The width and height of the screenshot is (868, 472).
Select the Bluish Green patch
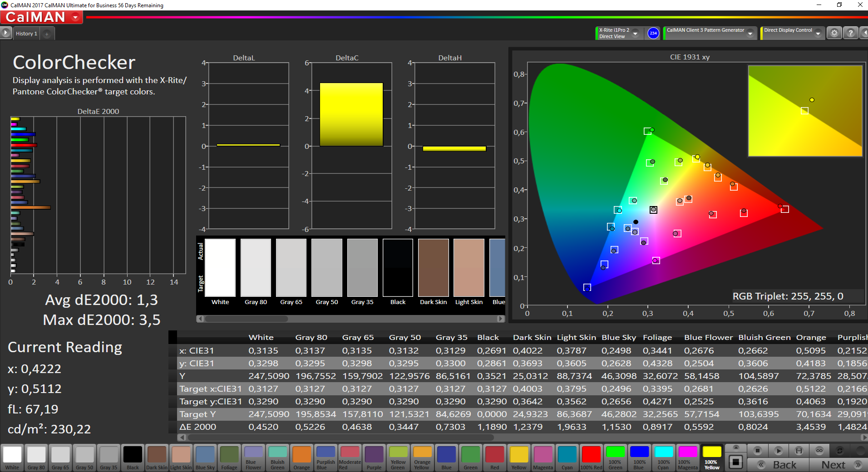277,457
